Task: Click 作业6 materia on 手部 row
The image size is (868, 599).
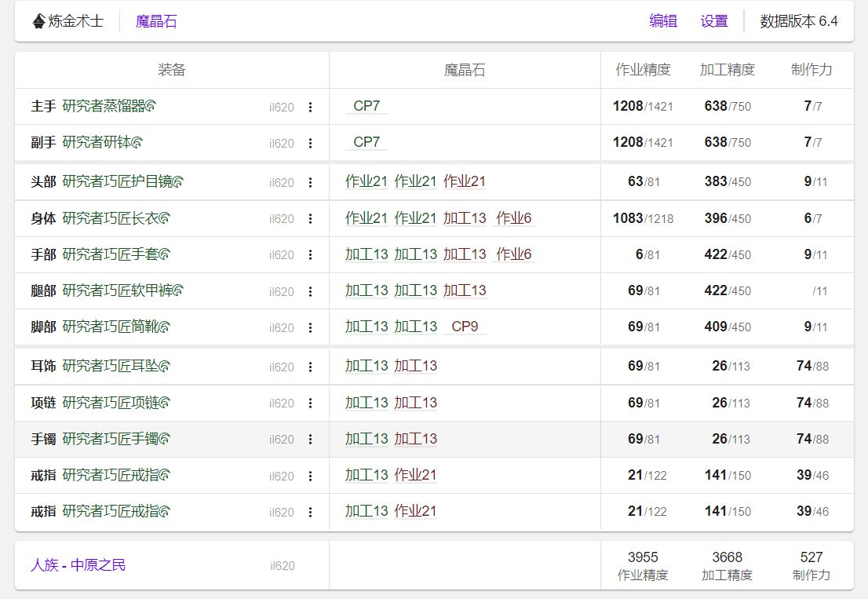Action: click(x=514, y=254)
